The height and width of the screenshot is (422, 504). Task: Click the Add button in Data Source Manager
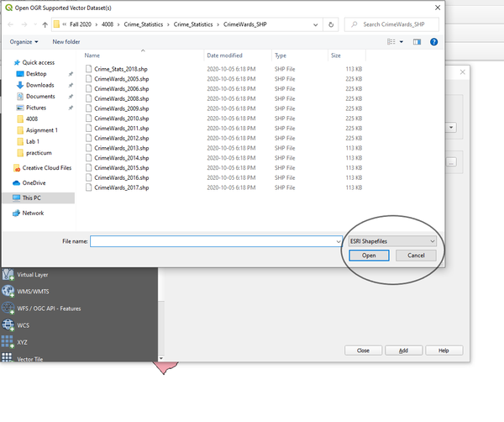pyautogui.click(x=403, y=350)
